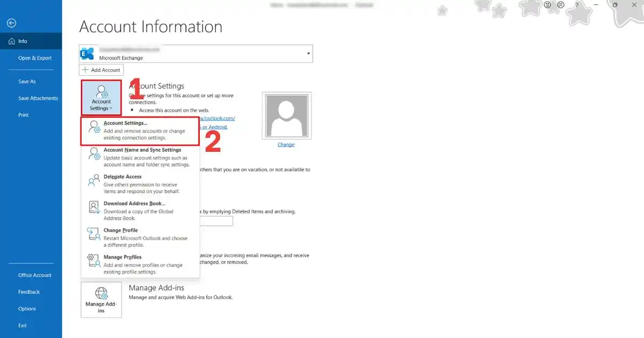Click the Microsoft Exchange account icon
644x338 pixels.
point(87,54)
